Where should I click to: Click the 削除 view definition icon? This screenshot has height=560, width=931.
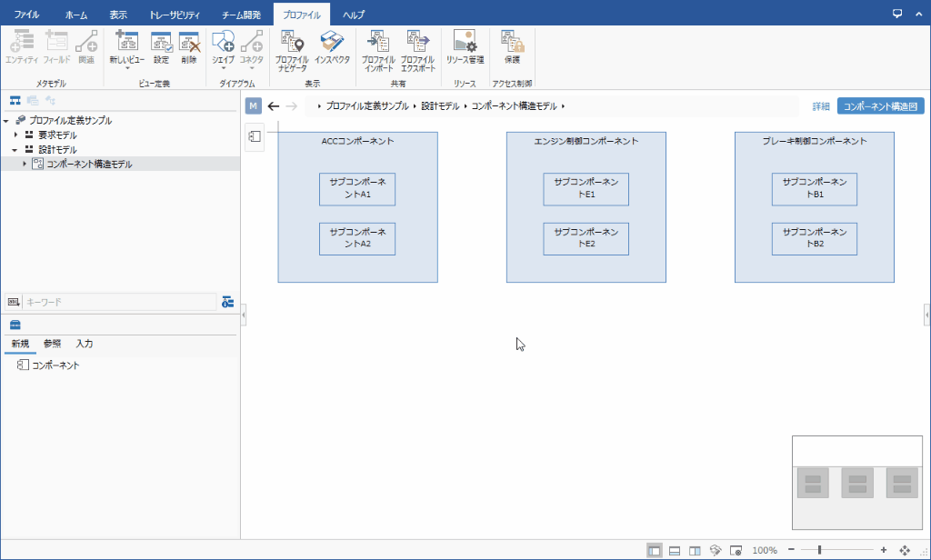pyautogui.click(x=189, y=47)
